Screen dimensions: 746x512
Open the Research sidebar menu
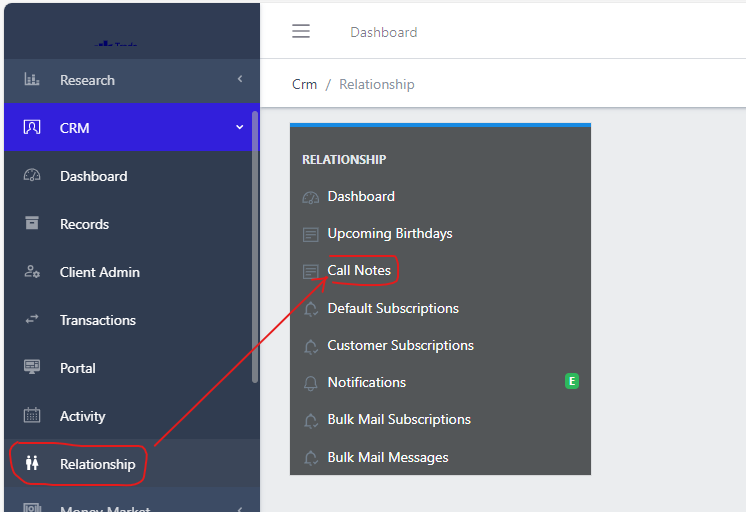132,80
